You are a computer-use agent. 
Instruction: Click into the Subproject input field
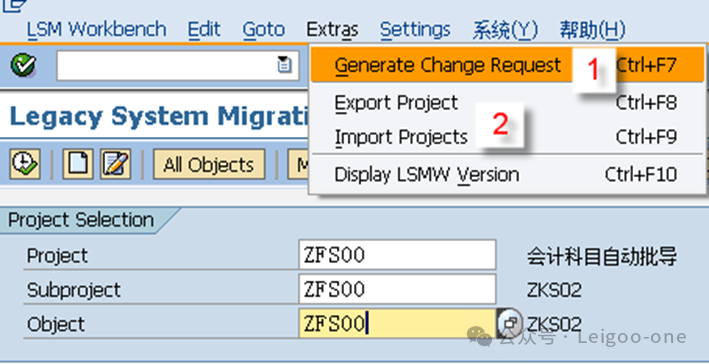coord(397,289)
